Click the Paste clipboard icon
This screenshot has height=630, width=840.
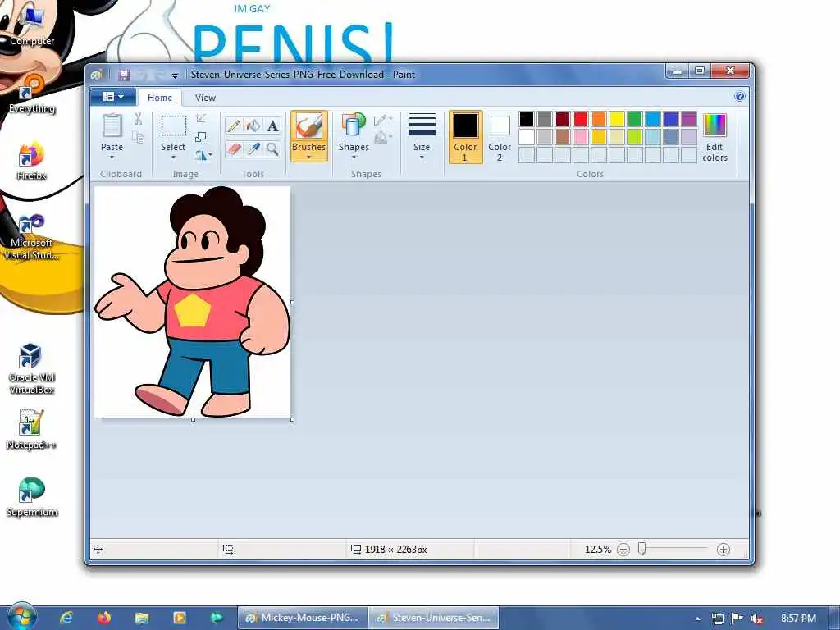112,126
